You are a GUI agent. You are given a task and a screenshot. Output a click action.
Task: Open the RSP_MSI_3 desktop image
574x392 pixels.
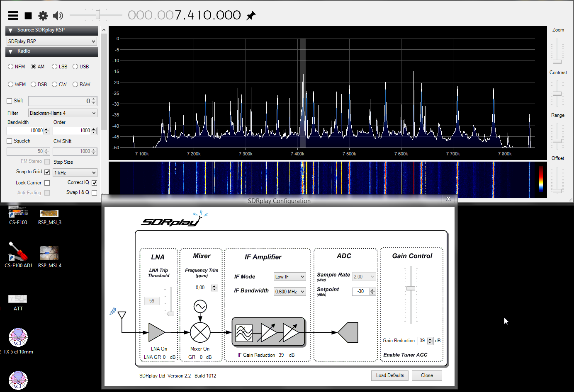tap(49, 217)
